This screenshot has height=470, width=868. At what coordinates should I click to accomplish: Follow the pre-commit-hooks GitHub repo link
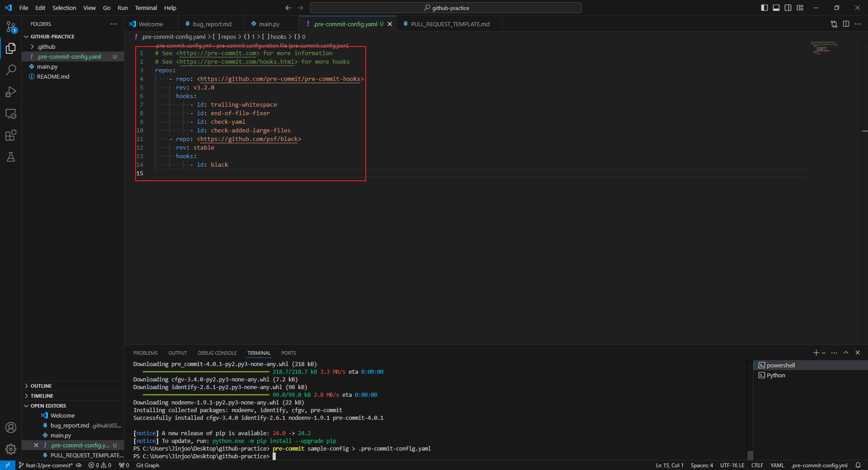280,79
